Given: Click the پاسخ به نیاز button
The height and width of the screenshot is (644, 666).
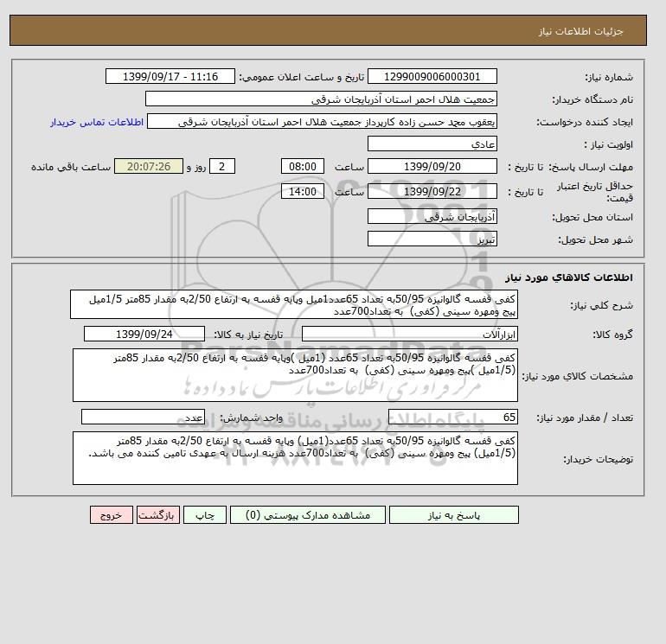Looking at the screenshot, I should [453, 515].
